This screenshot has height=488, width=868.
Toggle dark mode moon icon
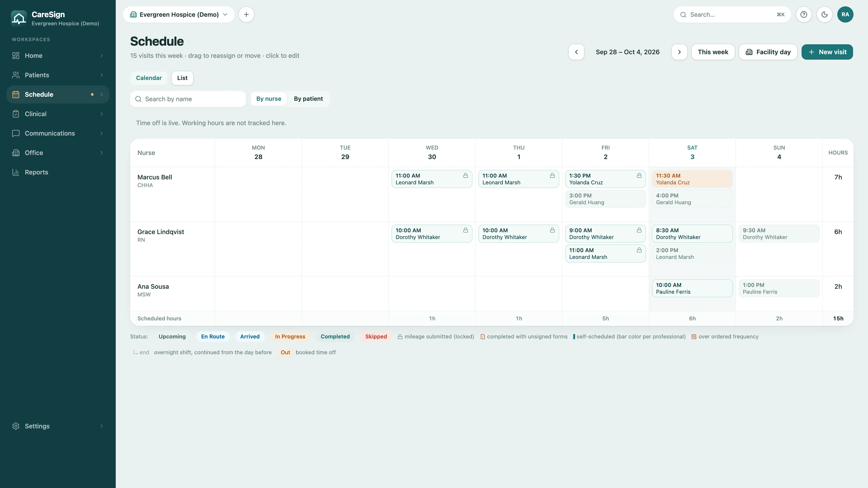825,14
